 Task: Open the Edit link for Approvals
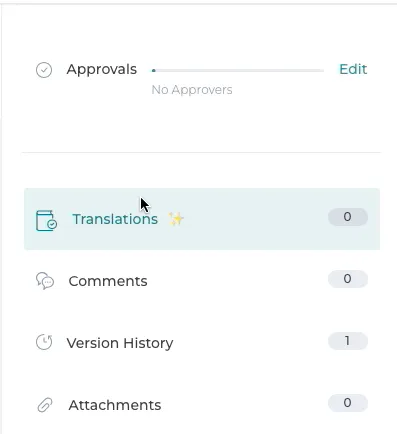[x=353, y=69]
